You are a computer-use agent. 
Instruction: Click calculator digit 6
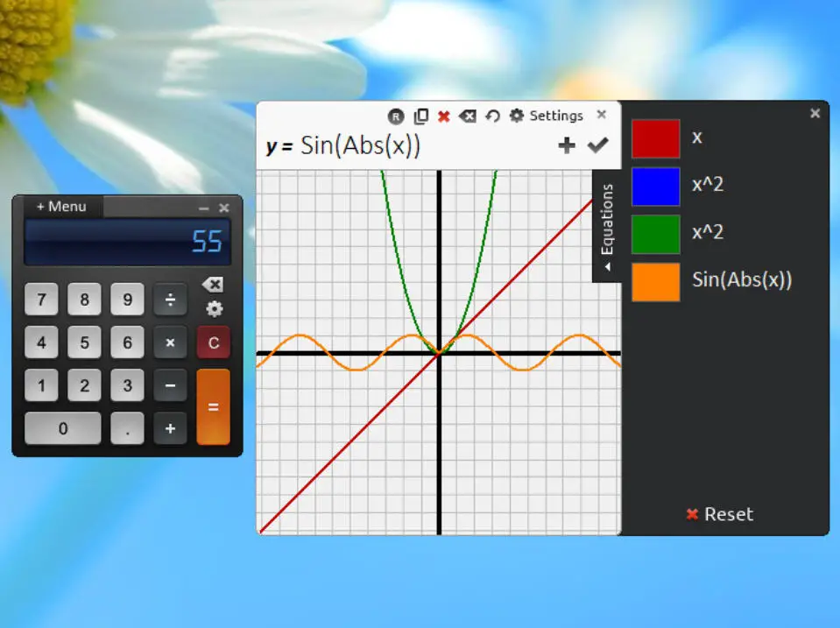coord(127,342)
